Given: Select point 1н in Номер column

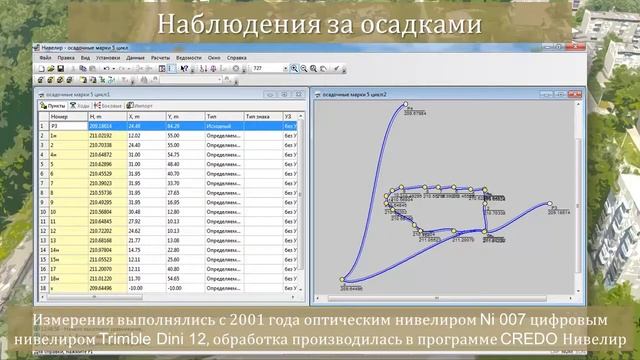Looking at the screenshot, I should [69, 136].
